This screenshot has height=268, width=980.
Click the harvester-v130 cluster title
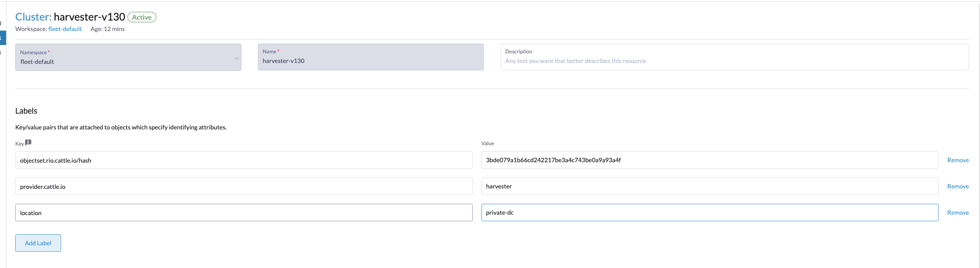click(x=89, y=17)
